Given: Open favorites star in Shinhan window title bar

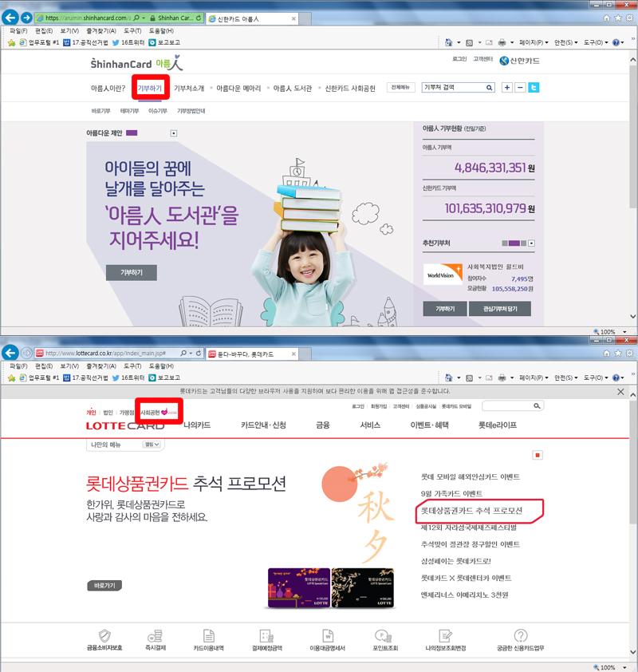Looking at the screenshot, I should [618, 18].
